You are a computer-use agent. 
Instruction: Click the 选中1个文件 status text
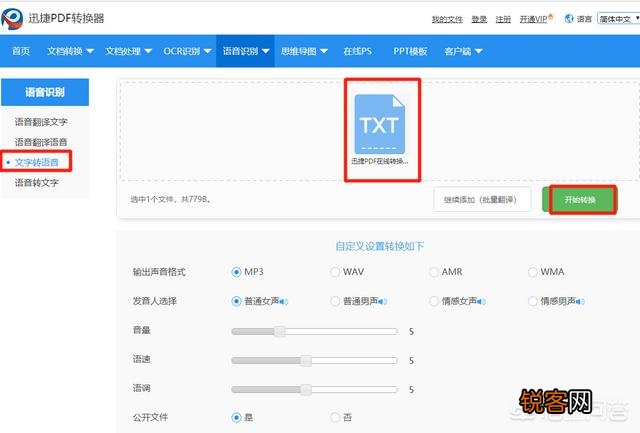(171, 199)
